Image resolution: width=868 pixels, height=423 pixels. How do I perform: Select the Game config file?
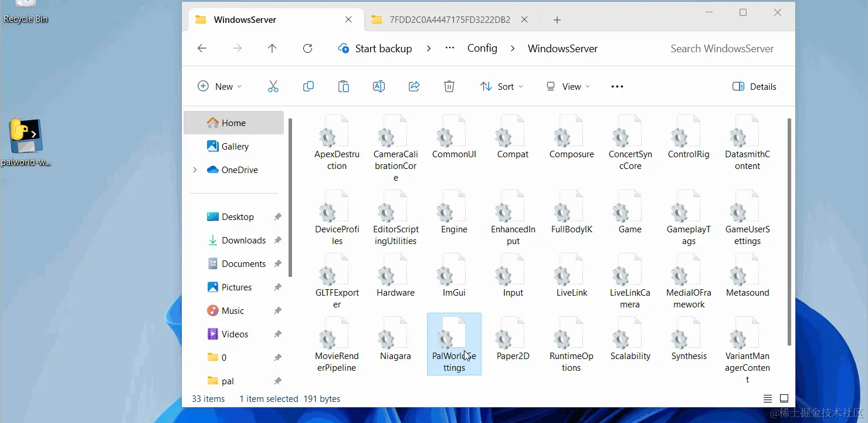pos(630,212)
